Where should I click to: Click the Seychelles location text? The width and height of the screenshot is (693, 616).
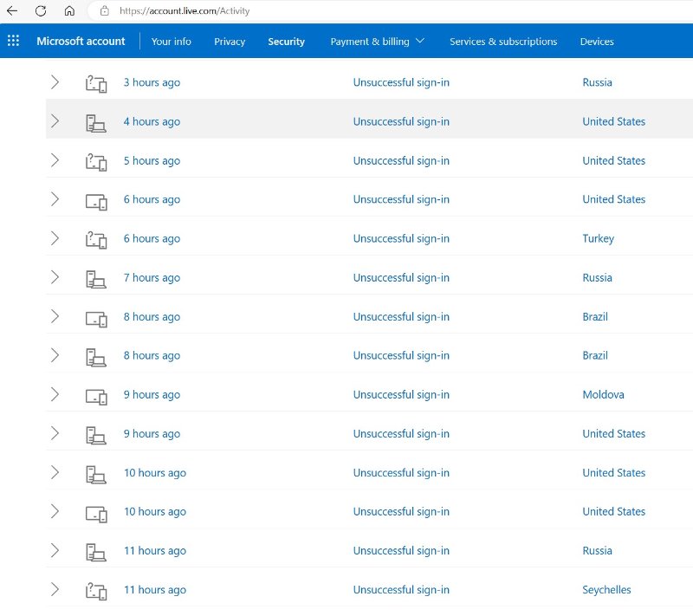[606, 589]
